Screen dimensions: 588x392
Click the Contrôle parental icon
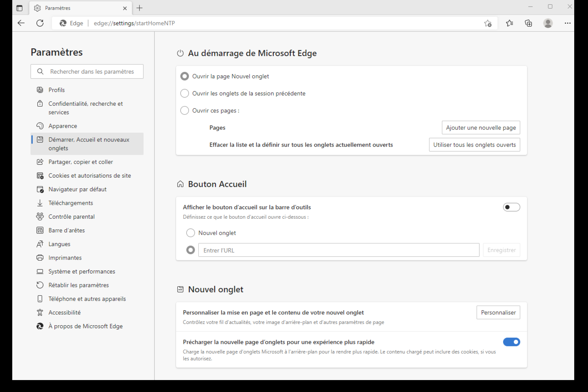click(x=40, y=217)
